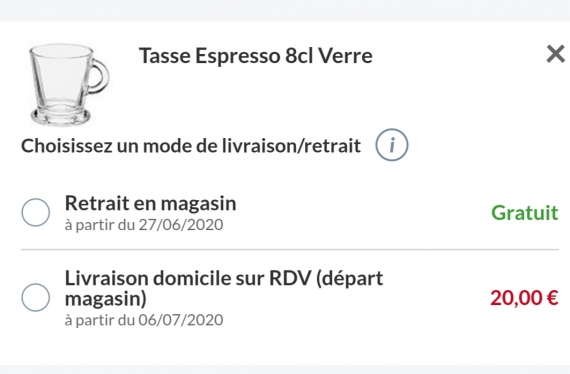This screenshot has height=374, width=570.
Task: Choose the Livraison domicile sur RDV radio
Action: coord(36,297)
